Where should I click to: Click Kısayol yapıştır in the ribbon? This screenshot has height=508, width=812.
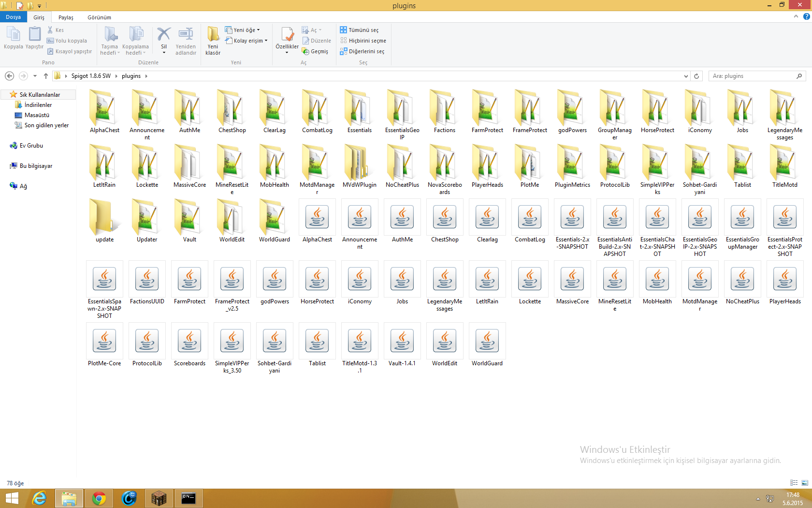[x=70, y=51]
